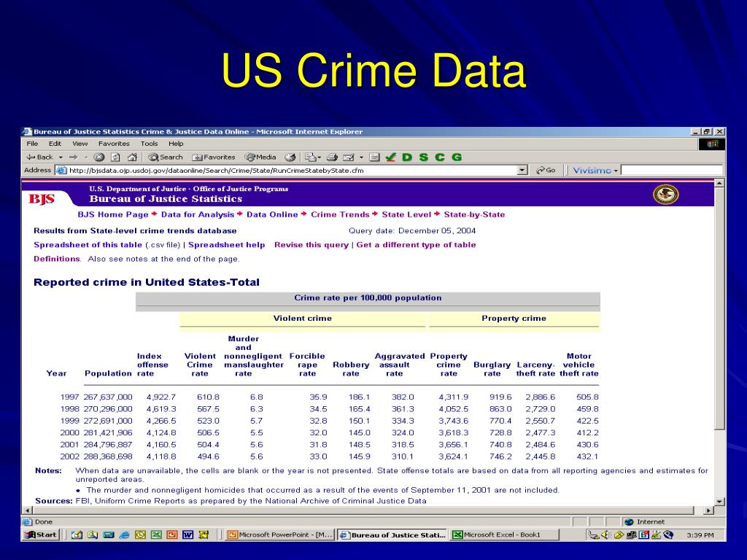Screen dimensions: 747x560
Task: Open the Edit menu
Action: (55, 144)
